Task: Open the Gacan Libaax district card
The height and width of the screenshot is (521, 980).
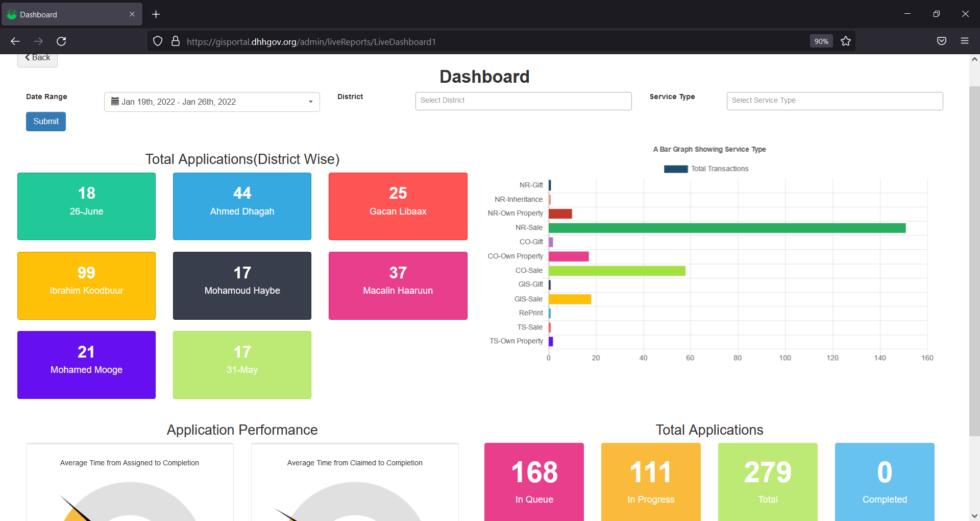Action: pos(398,206)
